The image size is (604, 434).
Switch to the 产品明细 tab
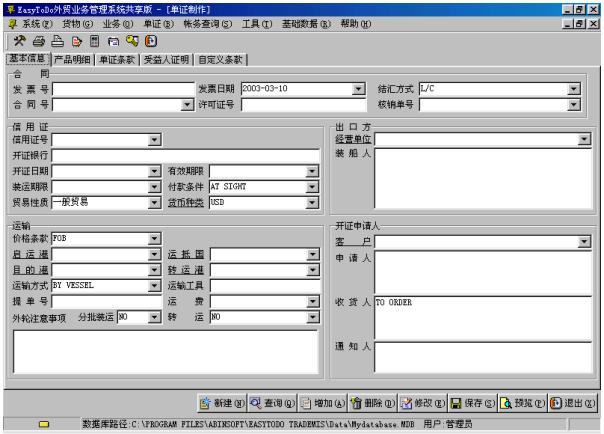72,60
